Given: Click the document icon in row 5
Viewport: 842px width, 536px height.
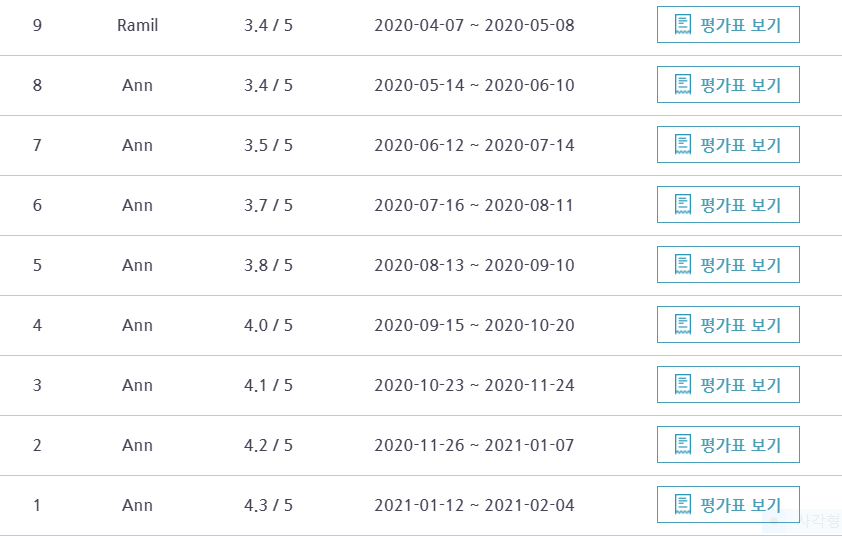Looking at the screenshot, I should [x=683, y=265].
